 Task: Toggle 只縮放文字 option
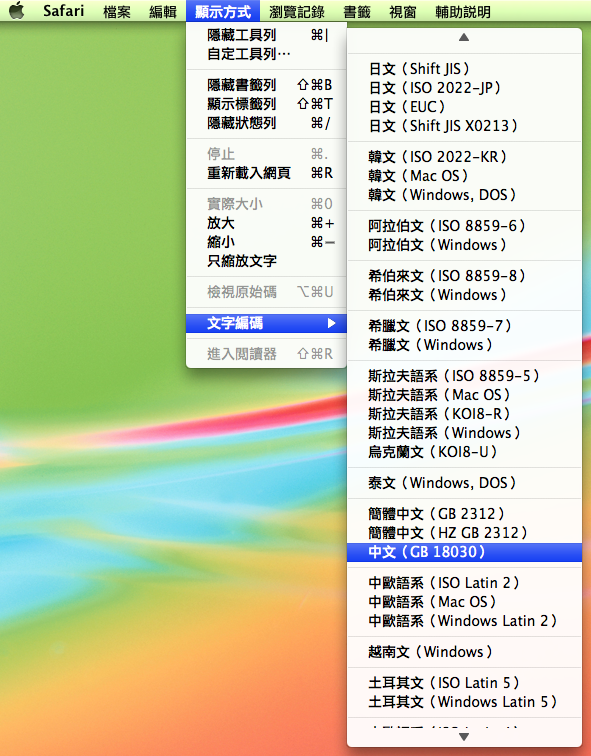click(x=266, y=261)
